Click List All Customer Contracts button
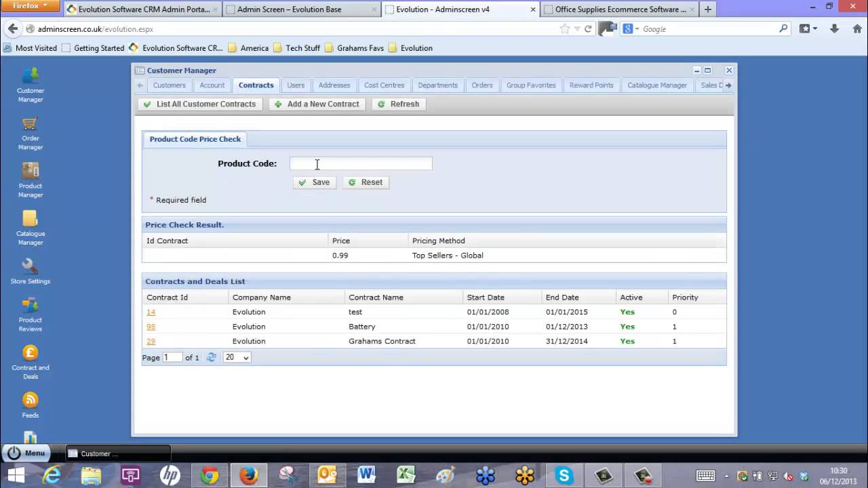 tap(199, 104)
